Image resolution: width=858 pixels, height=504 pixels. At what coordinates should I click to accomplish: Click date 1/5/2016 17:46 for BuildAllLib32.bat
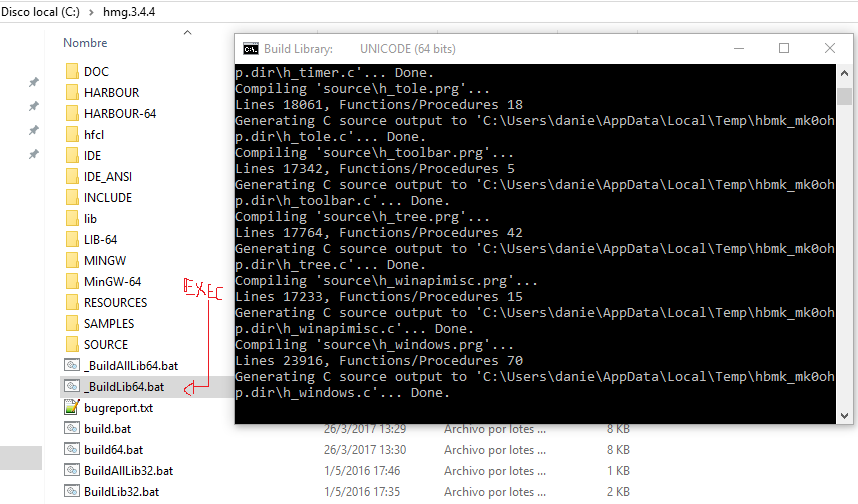[x=362, y=471]
